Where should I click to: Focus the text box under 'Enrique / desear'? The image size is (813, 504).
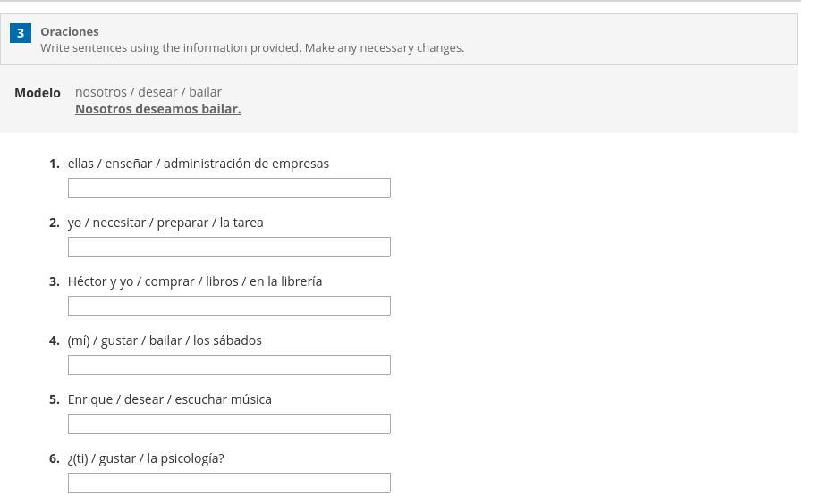[229, 424]
